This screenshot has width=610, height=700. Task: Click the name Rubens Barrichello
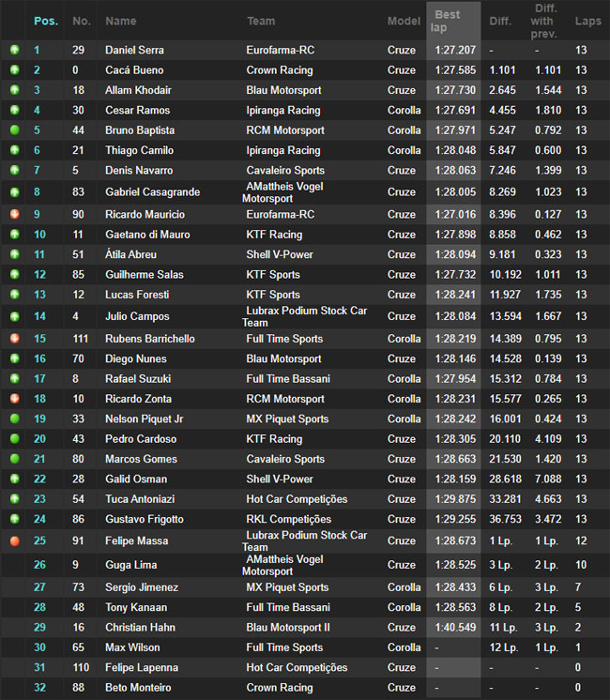(x=150, y=339)
